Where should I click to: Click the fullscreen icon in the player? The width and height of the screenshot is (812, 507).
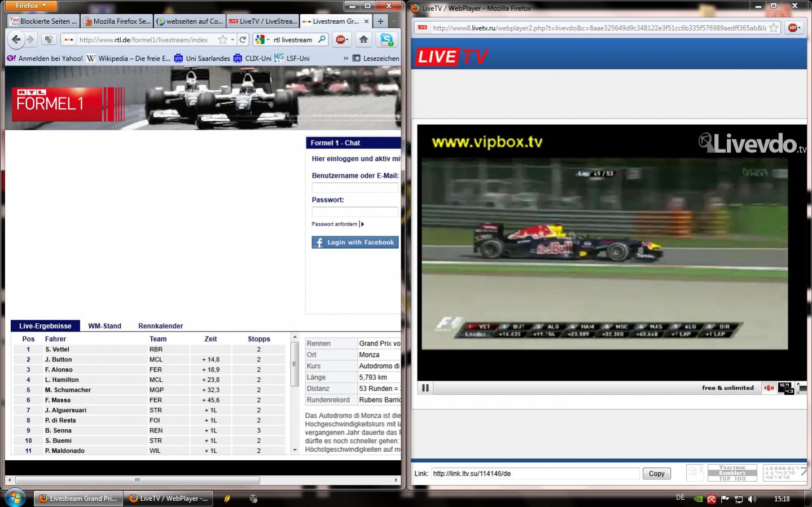pyautogui.click(x=802, y=388)
